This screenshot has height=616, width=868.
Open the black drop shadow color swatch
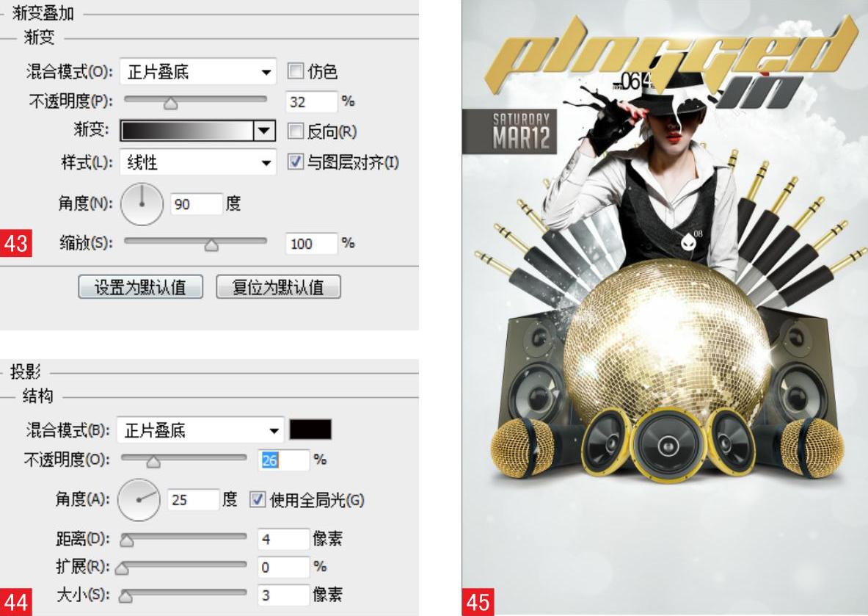click(310, 430)
